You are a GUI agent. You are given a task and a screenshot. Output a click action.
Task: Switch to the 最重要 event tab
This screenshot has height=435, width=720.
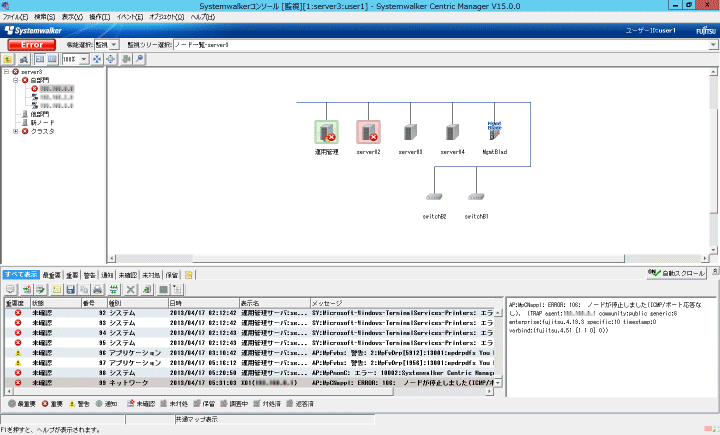click(51, 275)
